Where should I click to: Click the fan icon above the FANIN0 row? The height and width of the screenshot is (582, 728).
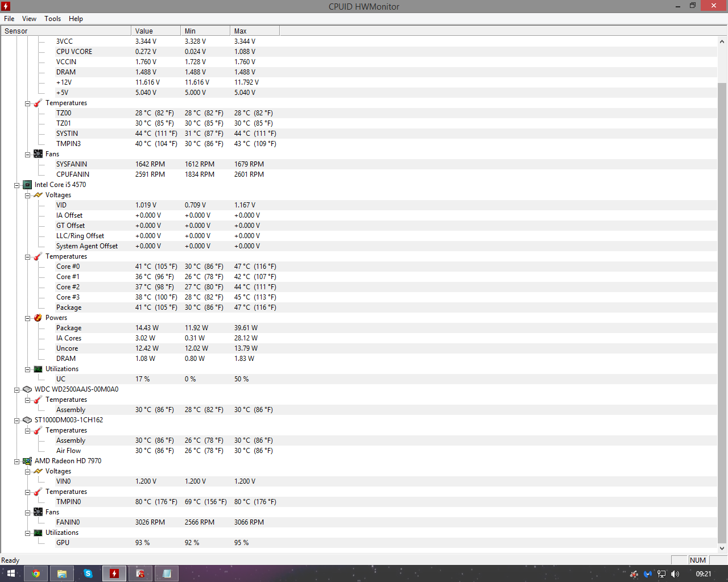(38, 512)
